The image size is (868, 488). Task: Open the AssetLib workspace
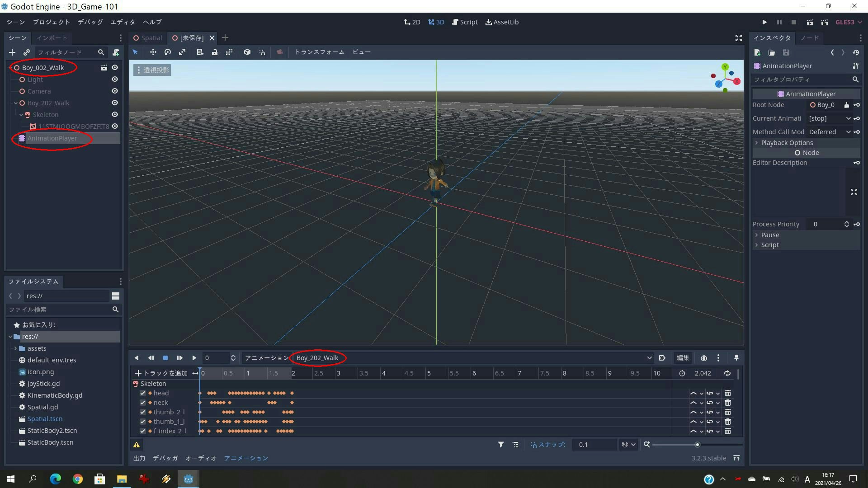pyautogui.click(x=502, y=22)
